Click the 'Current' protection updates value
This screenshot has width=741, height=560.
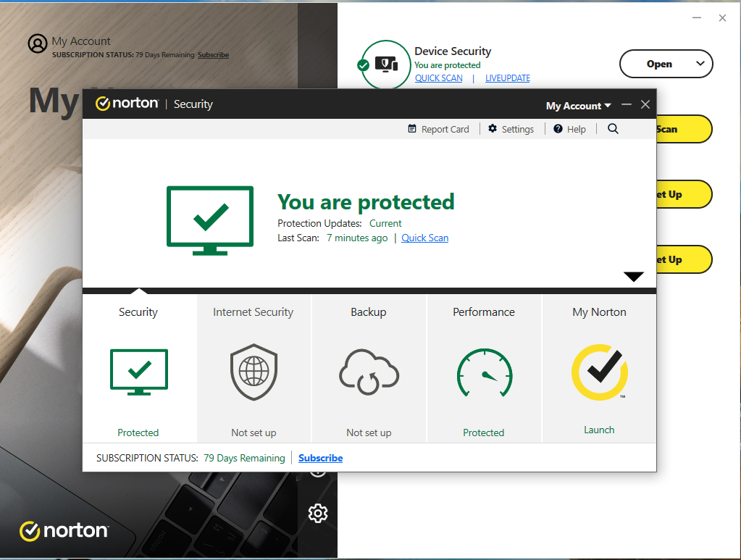click(385, 223)
